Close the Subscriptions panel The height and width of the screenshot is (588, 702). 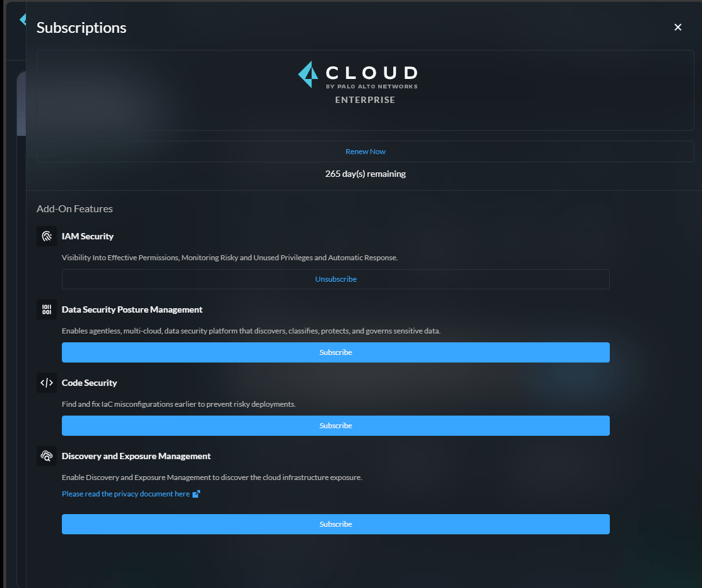click(677, 27)
